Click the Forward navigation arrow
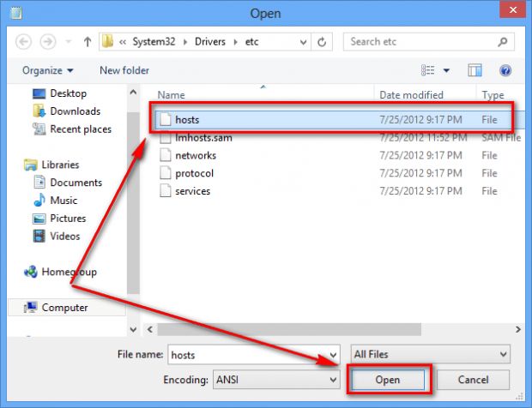Viewport: 532px width, 408px height. point(48,42)
